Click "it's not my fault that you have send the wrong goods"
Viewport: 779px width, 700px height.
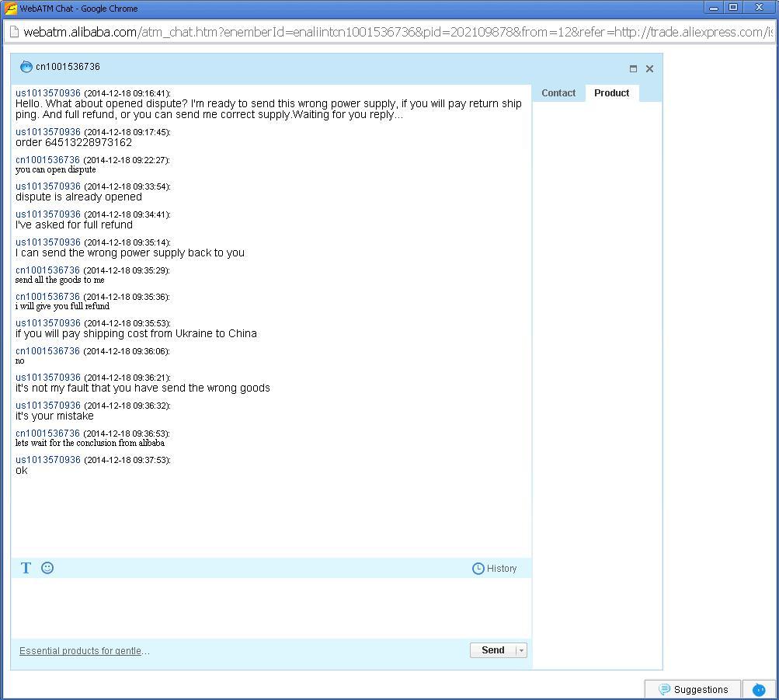coord(143,388)
